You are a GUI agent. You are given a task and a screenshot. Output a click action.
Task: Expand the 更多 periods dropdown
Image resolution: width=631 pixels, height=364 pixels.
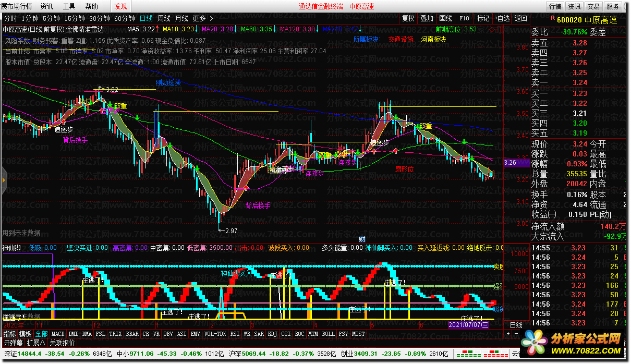(203, 18)
